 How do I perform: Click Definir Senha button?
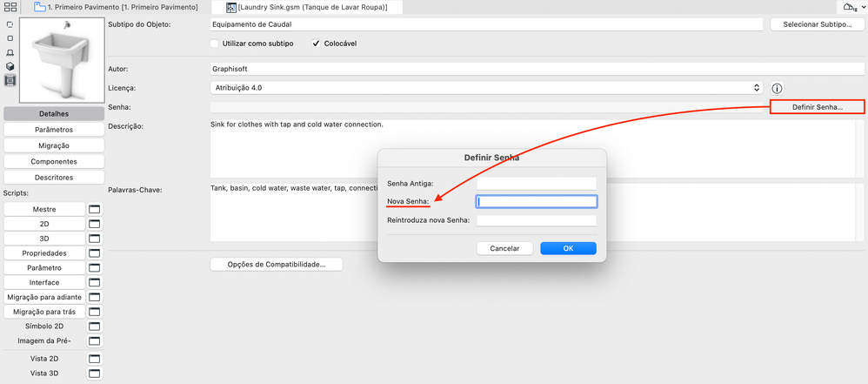coord(817,107)
